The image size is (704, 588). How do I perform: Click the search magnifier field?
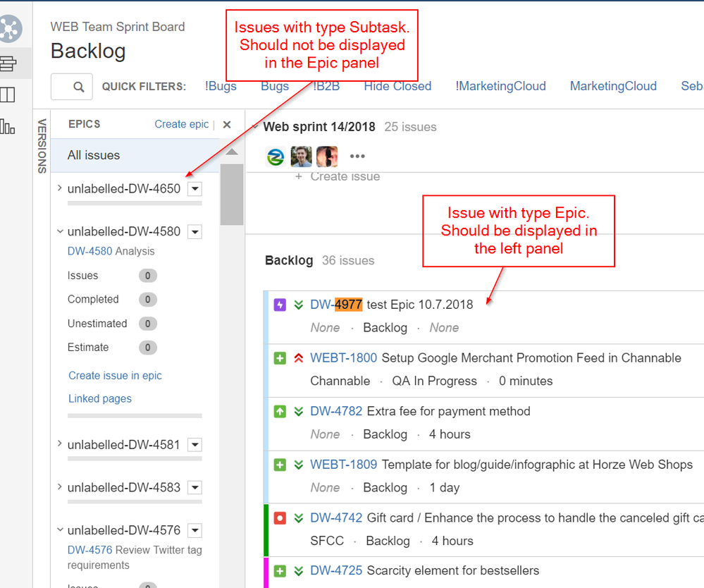(x=72, y=87)
